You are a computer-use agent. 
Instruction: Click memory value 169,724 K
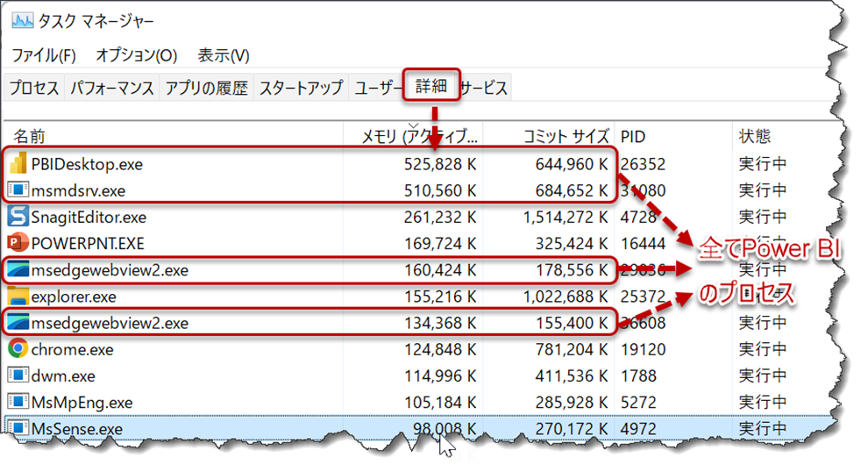pyautogui.click(x=440, y=244)
